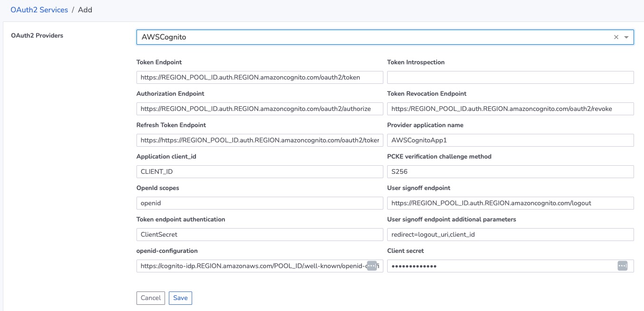Open the OAuth2 Services breadcrumb link
644x311 pixels.
pyautogui.click(x=39, y=10)
